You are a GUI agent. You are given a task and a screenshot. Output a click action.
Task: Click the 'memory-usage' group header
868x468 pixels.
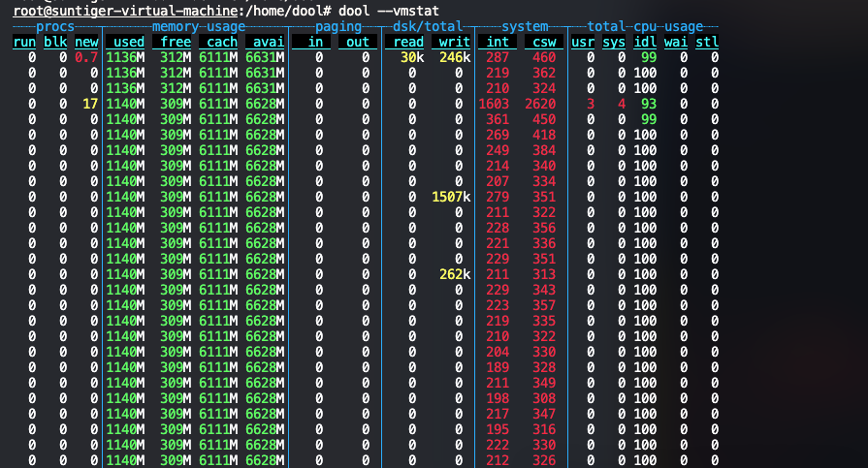(199, 26)
